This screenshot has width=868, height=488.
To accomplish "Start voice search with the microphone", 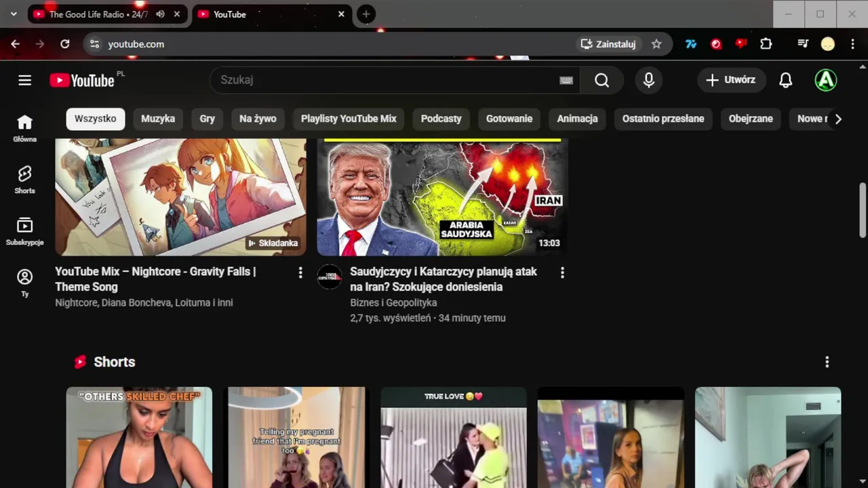I will pos(649,80).
